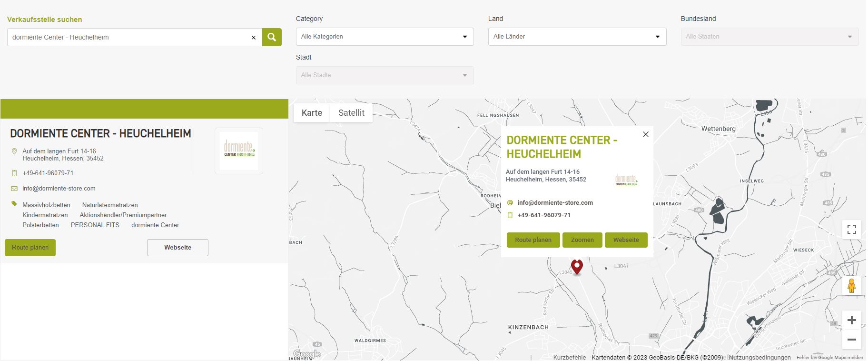Click the Zoomen button in popup
Viewport: 868px width, 361px height.
tap(582, 240)
